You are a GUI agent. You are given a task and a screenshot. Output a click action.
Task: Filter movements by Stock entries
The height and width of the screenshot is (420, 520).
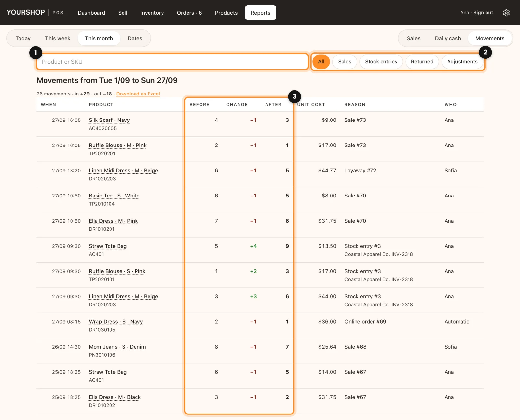click(x=381, y=62)
